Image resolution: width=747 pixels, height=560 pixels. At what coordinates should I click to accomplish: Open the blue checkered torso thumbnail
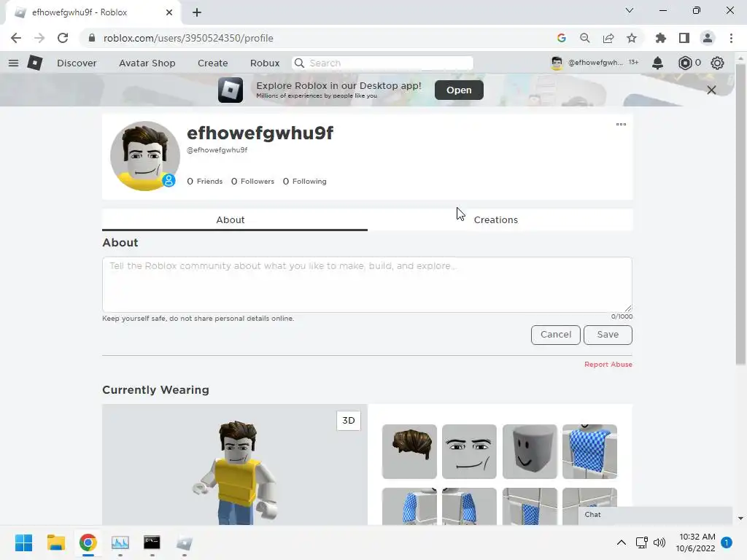point(589,451)
